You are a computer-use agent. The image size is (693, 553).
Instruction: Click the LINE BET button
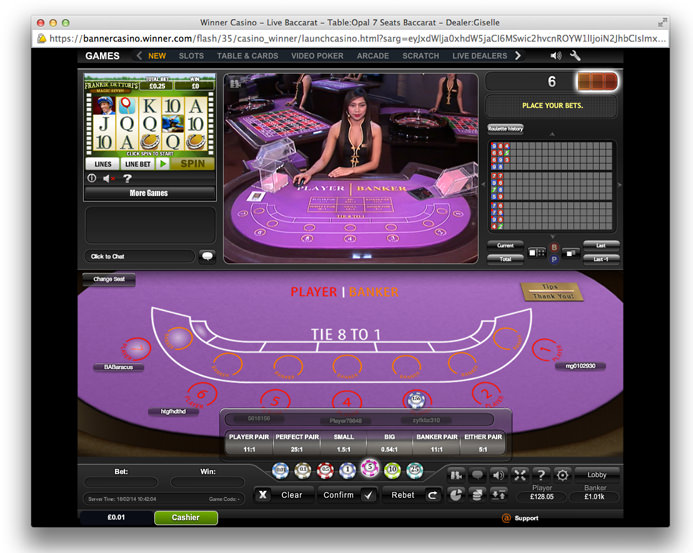(138, 164)
